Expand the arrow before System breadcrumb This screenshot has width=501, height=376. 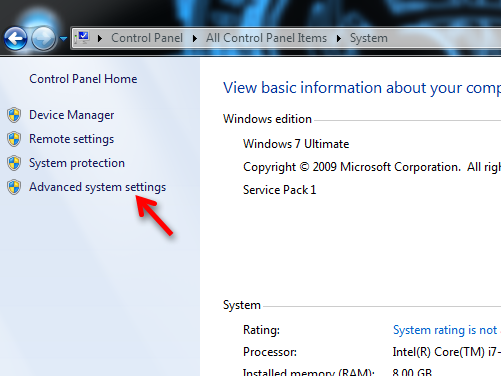(339, 39)
